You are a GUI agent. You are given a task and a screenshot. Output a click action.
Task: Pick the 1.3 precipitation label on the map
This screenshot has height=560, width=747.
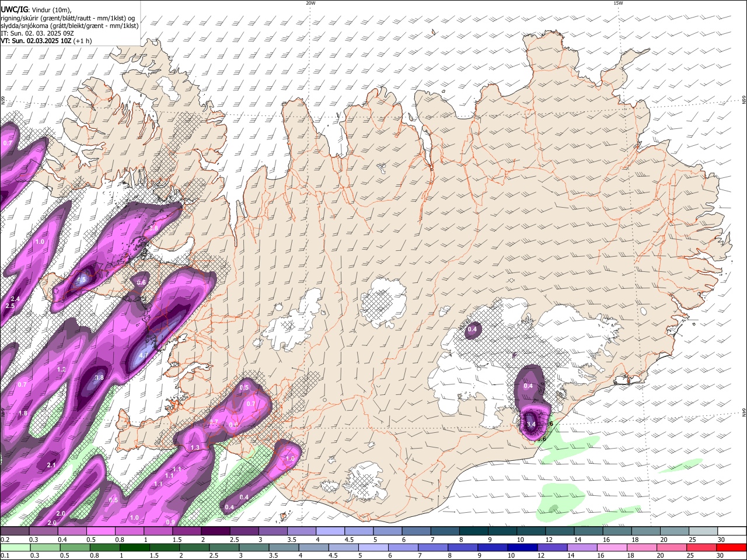pos(195,447)
